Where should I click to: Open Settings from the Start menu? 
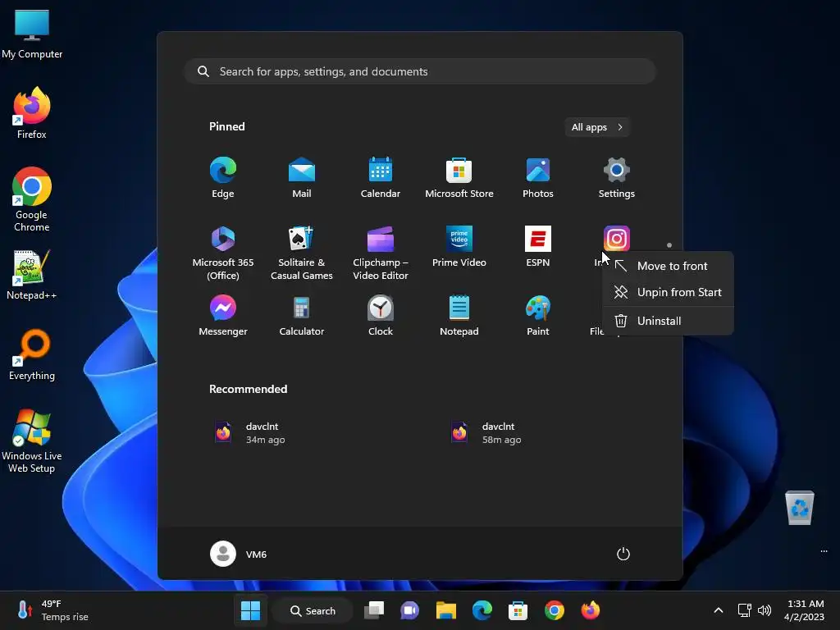click(617, 178)
